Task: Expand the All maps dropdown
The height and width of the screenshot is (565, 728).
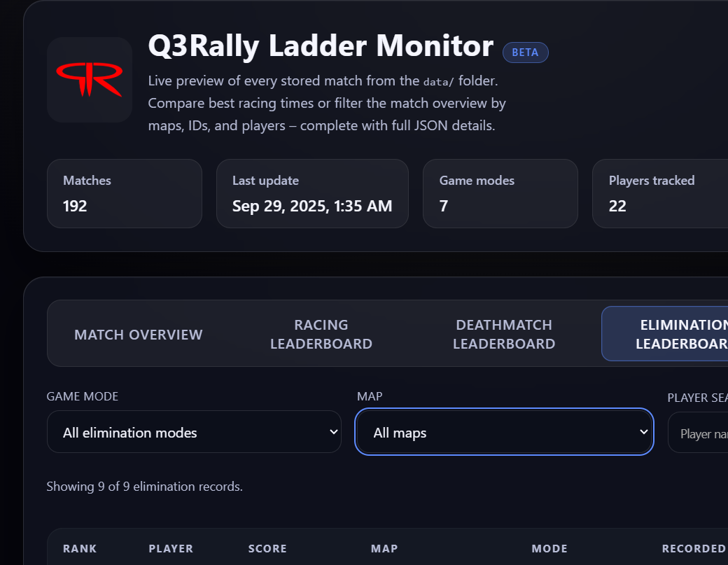Action: coord(504,432)
